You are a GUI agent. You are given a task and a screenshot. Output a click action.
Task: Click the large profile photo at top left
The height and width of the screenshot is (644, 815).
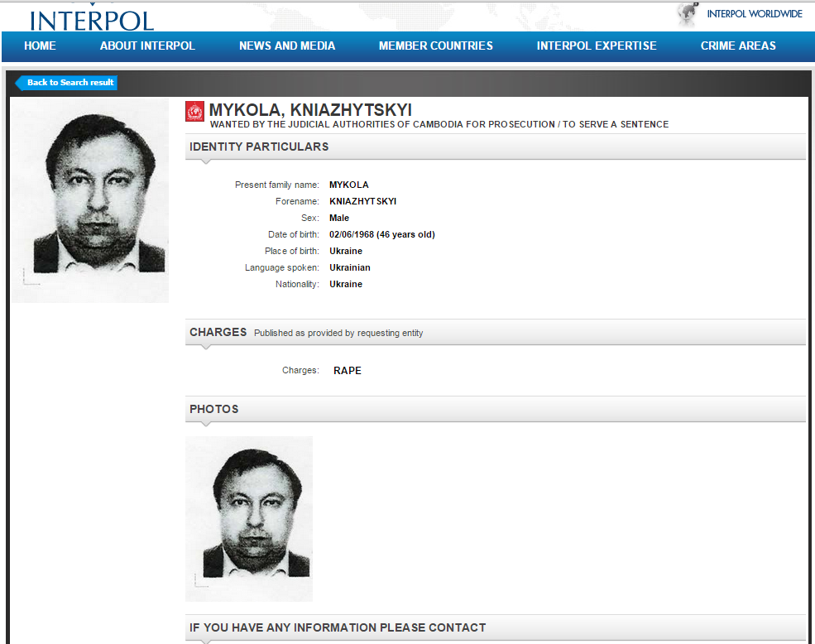[90, 200]
